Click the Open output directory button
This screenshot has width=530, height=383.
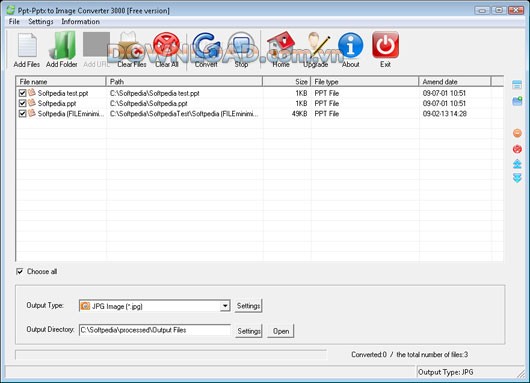click(281, 331)
